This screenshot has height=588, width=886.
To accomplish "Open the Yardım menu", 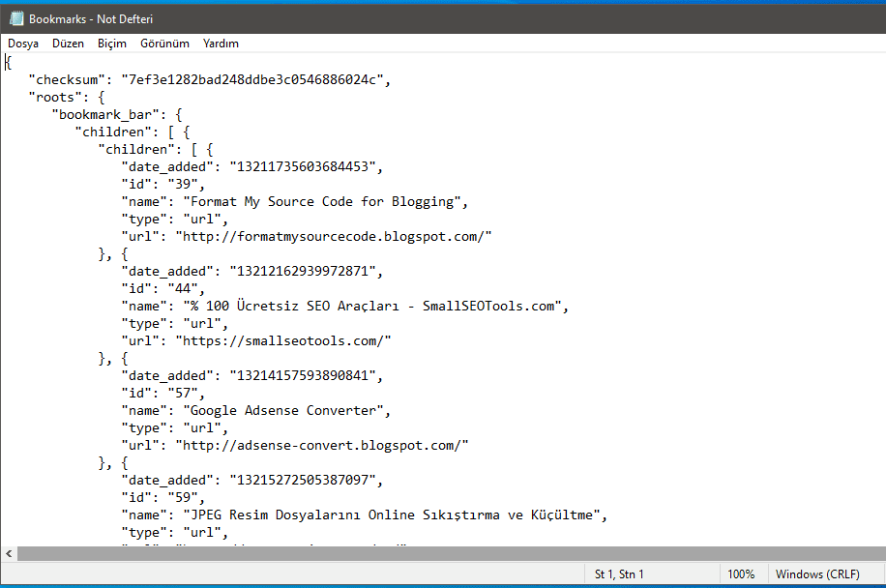I will tap(221, 44).
